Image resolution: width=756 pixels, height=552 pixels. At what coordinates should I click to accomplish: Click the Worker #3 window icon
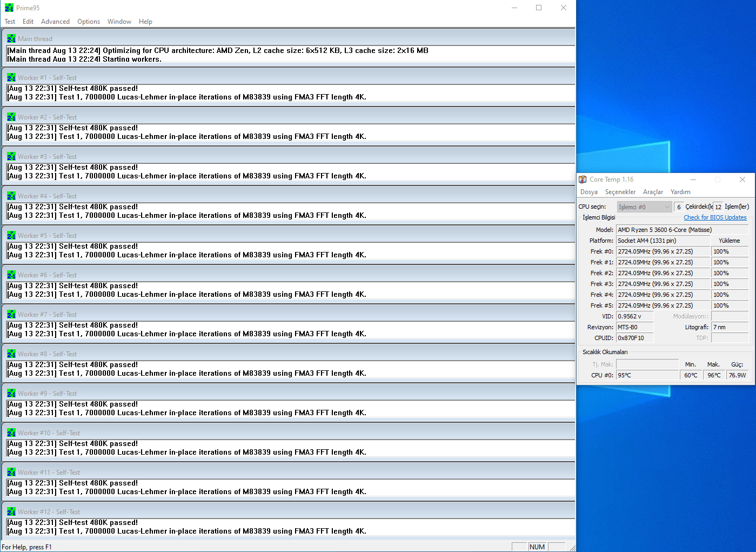pos(11,156)
